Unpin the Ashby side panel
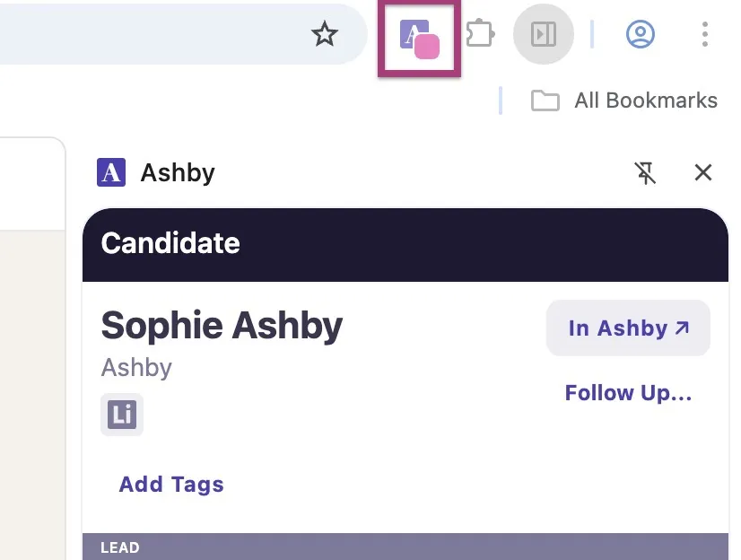 pos(645,172)
